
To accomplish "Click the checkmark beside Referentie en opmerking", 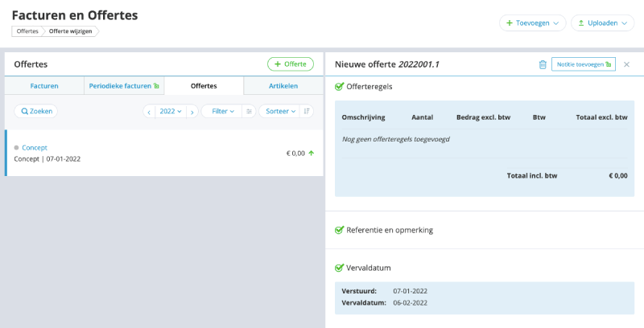I will pyautogui.click(x=339, y=230).
